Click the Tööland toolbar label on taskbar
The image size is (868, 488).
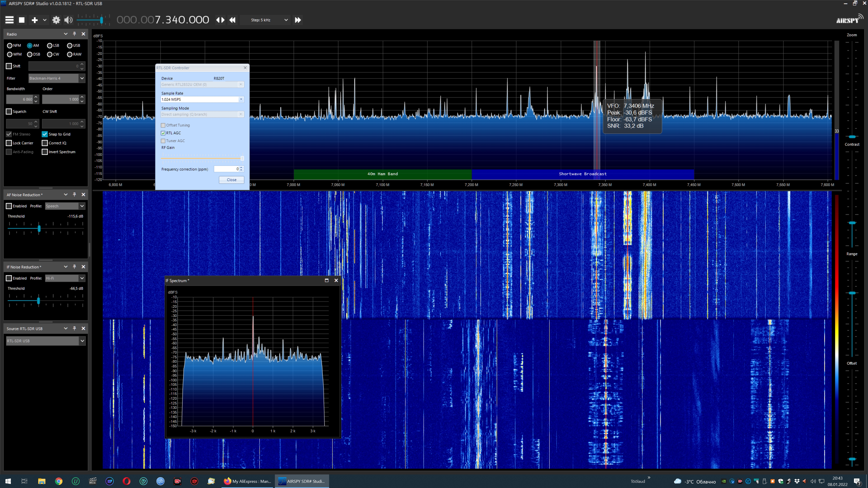[x=638, y=481]
